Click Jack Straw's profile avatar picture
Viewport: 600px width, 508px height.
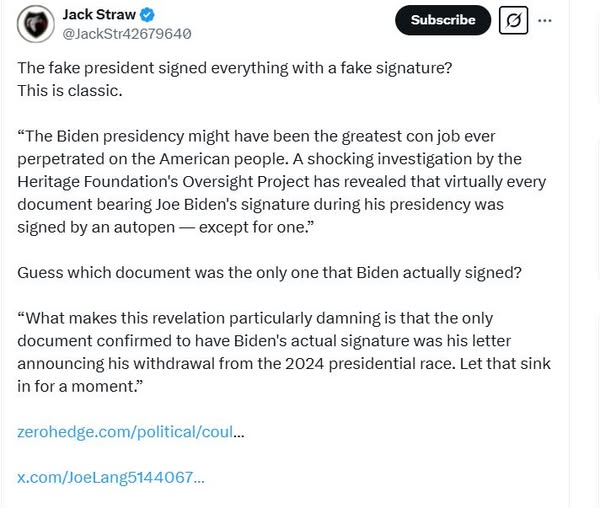coord(36,24)
